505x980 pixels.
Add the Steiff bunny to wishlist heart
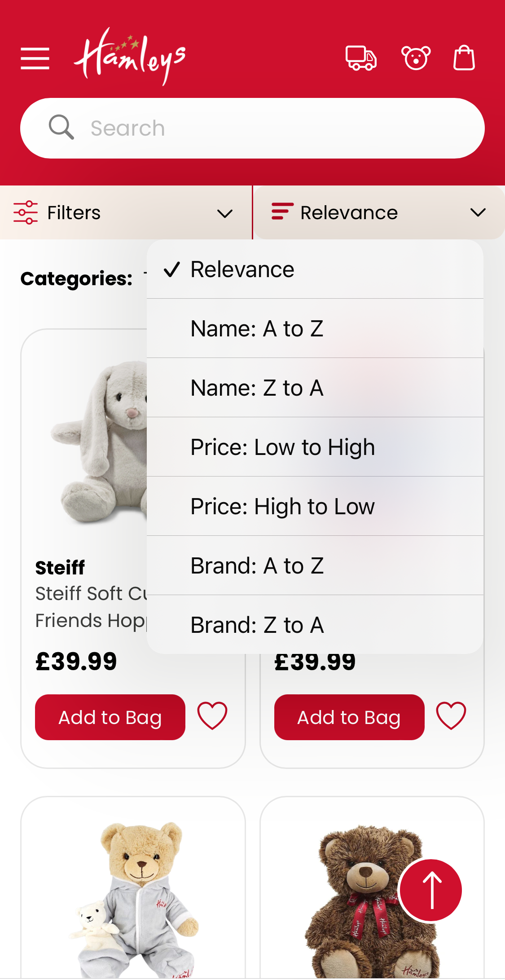point(212,717)
